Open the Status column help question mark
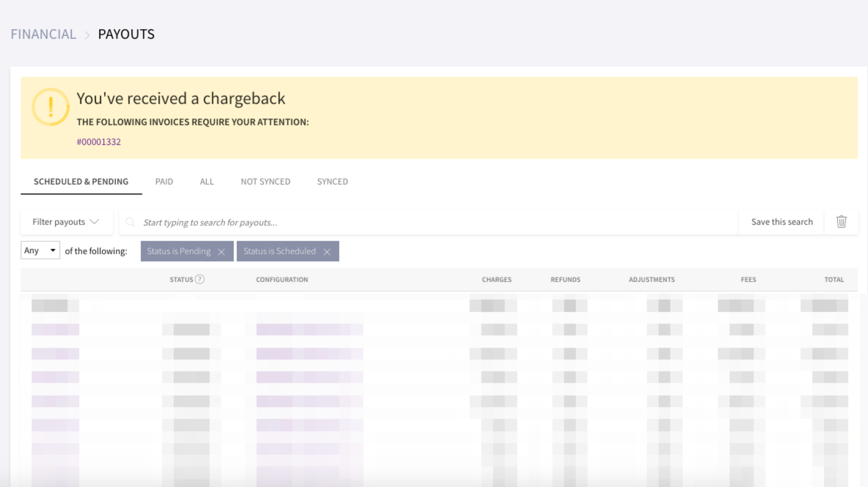 (x=200, y=279)
